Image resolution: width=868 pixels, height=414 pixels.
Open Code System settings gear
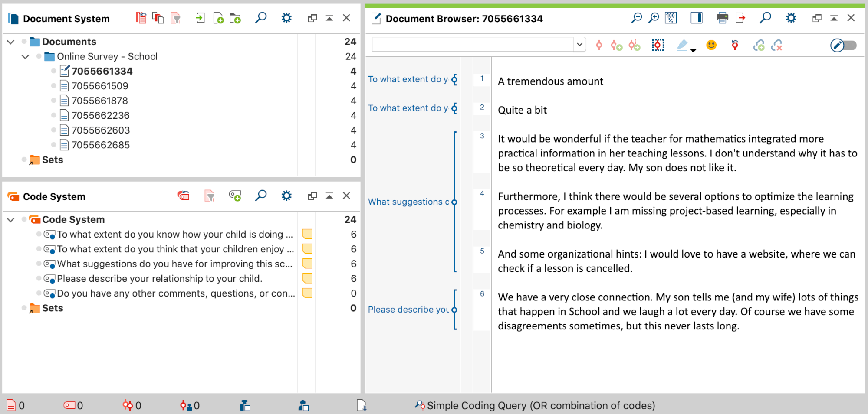pos(286,196)
